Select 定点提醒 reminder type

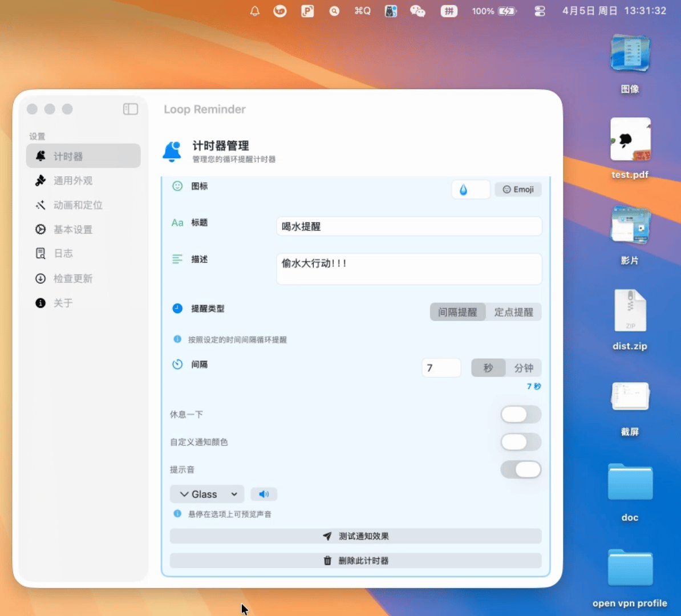[x=513, y=312]
